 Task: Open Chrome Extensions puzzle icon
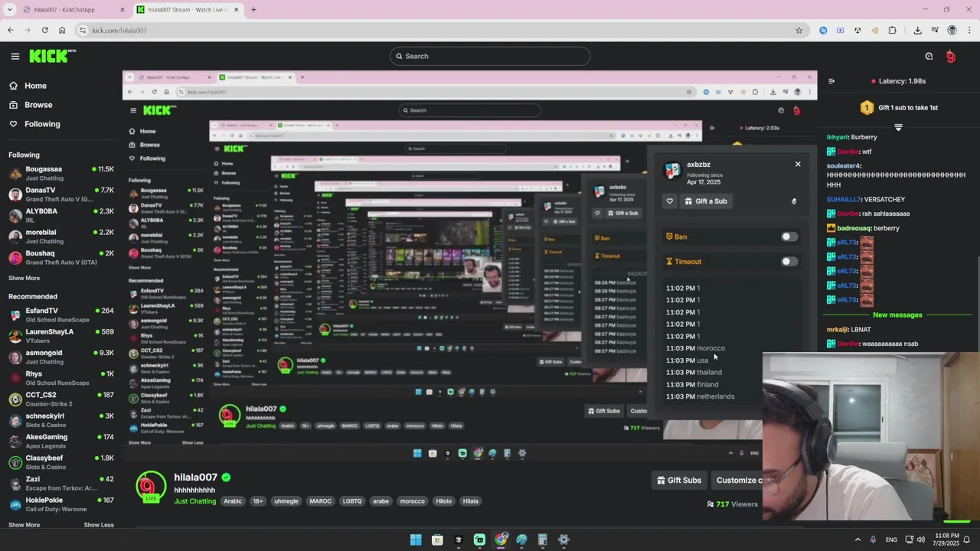[892, 31]
